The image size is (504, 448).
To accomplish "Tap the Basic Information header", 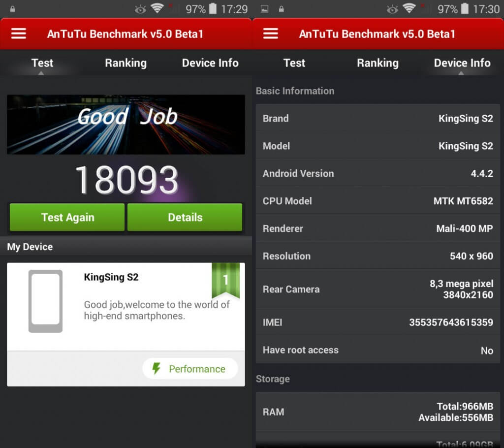I will pos(295,91).
